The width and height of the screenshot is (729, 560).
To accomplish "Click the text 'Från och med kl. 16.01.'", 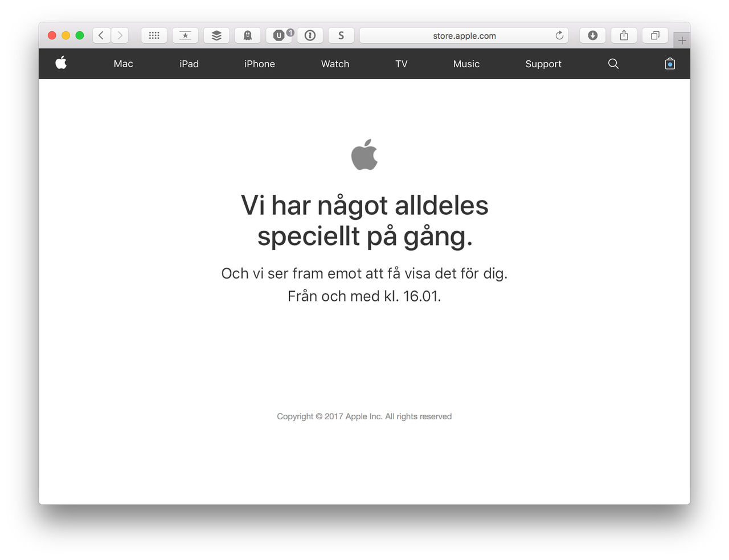I will tap(364, 296).
